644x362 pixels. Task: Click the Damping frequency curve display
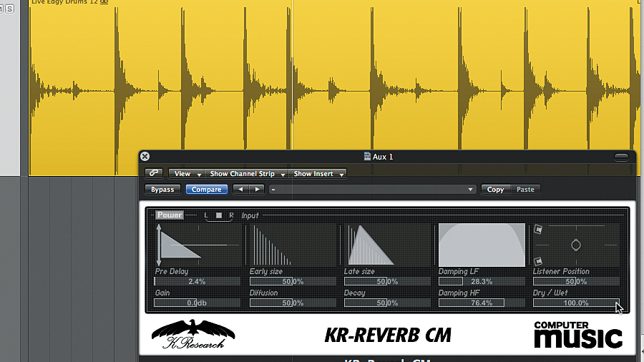pyautogui.click(x=482, y=245)
